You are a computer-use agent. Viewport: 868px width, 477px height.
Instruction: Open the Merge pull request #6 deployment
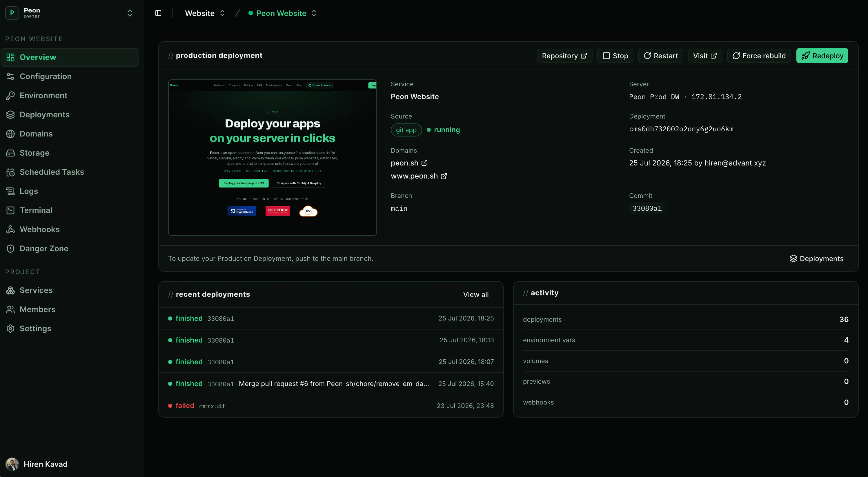(x=331, y=384)
